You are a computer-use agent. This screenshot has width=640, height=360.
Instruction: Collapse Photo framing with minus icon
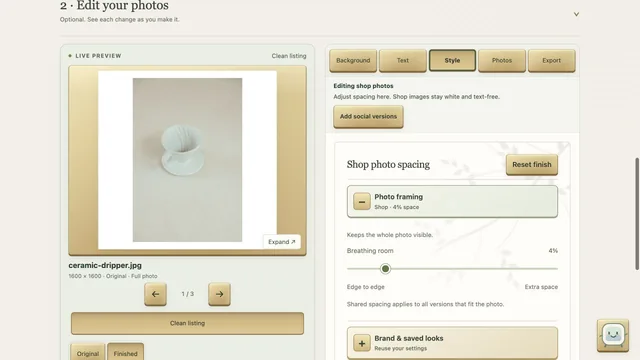point(362,202)
